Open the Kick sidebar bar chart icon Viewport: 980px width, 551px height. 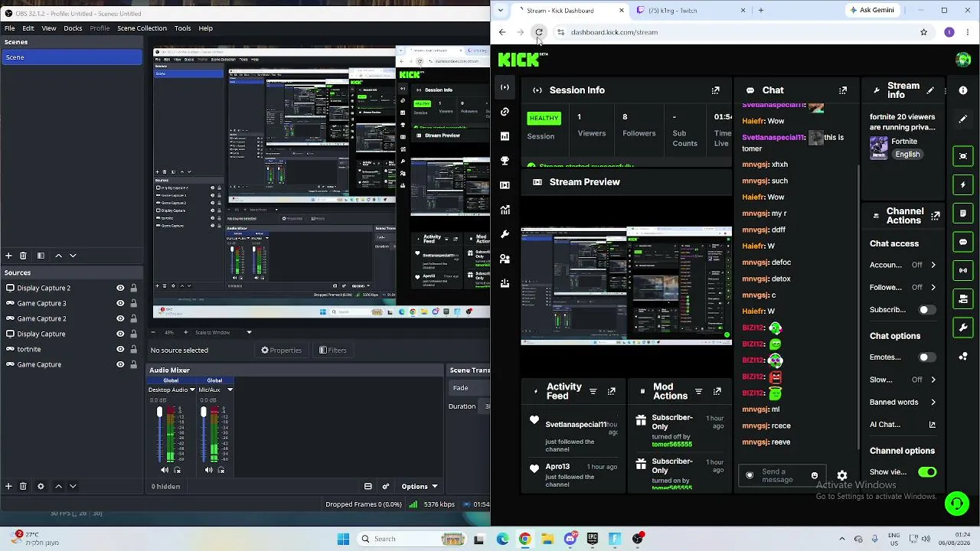tap(505, 136)
